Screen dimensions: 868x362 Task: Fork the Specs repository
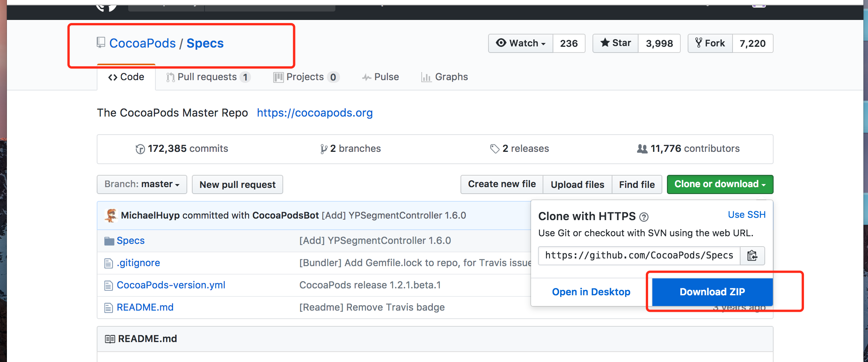coord(710,43)
